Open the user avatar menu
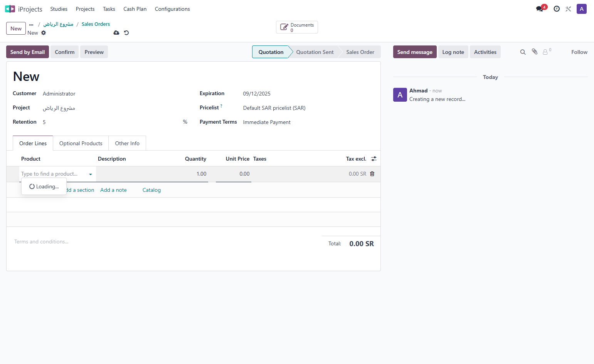594x364 pixels. (x=582, y=9)
